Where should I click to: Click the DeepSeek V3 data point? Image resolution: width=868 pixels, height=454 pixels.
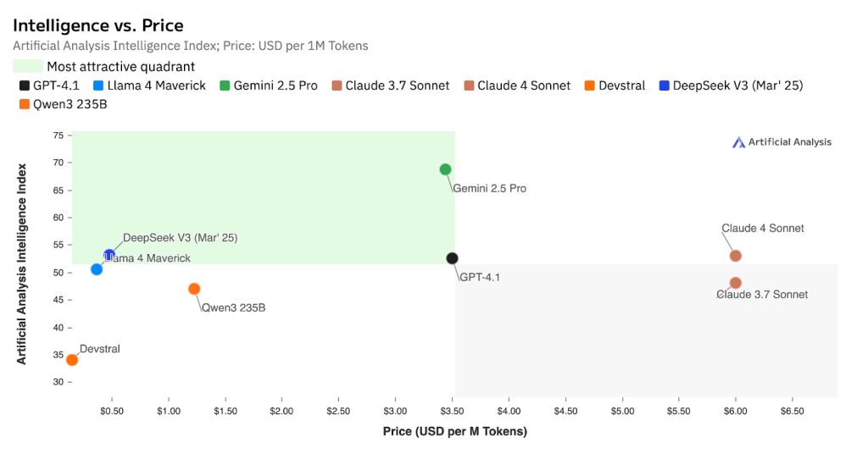point(108,255)
